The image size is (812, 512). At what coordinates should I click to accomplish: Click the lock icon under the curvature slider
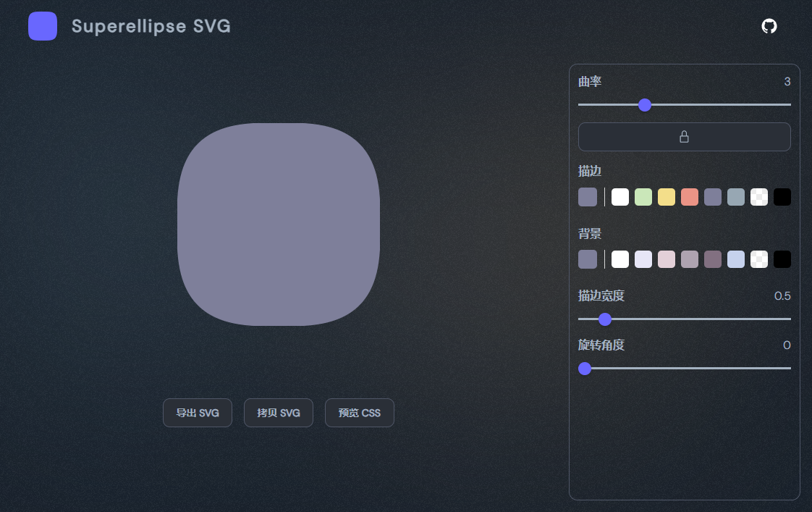click(x=684, y=137)
